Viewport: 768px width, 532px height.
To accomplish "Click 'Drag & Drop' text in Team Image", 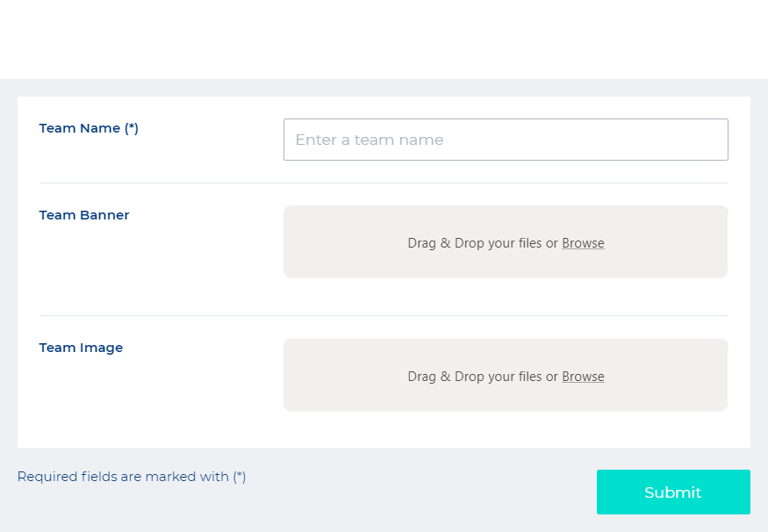I will click(444, 377).
